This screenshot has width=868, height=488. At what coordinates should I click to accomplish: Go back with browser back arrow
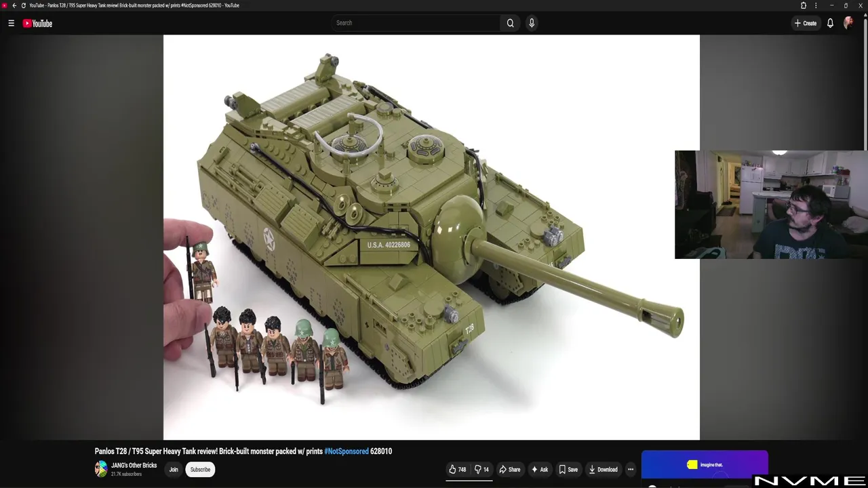(14, 5)
